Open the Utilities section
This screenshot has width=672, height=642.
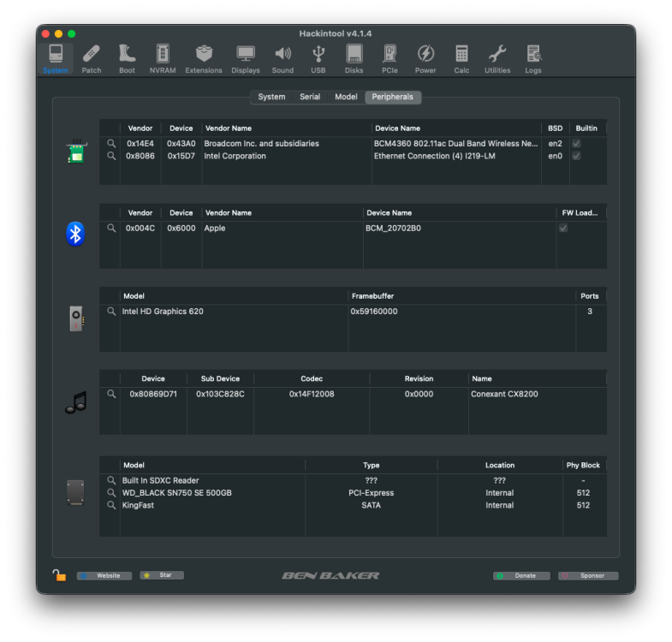(497, 59)
